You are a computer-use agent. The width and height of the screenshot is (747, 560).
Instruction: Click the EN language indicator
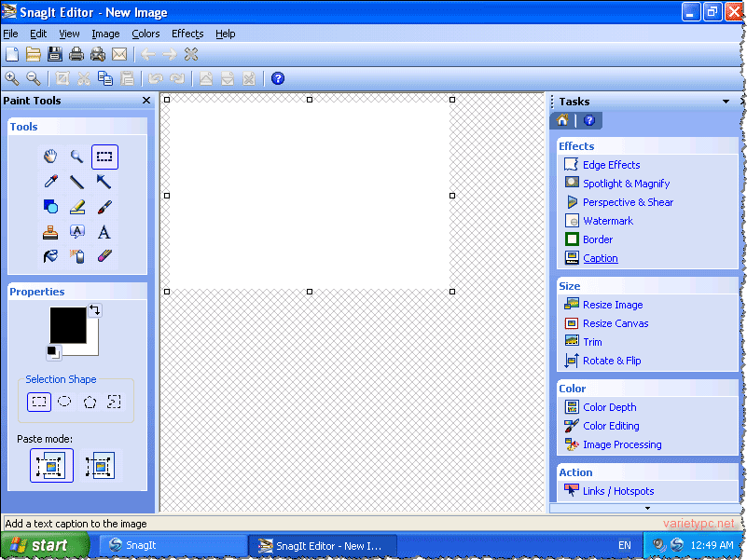click(624, 545)
